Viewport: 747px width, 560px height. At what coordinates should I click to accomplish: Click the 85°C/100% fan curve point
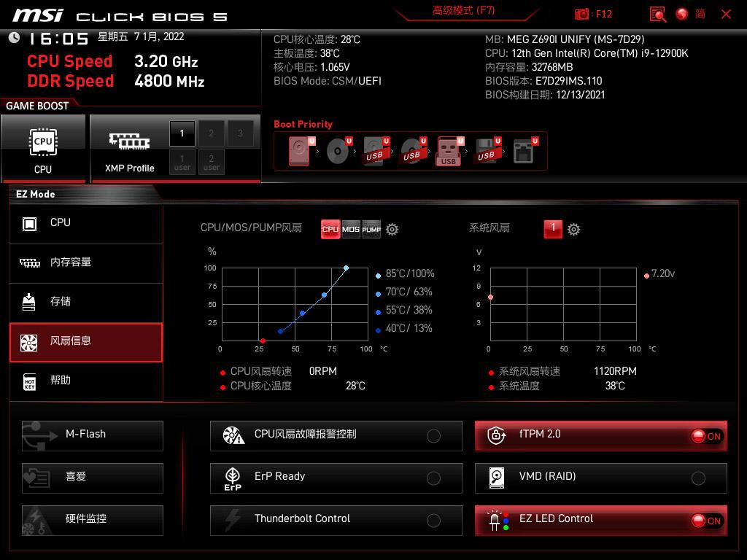click(x=347, y=268)
